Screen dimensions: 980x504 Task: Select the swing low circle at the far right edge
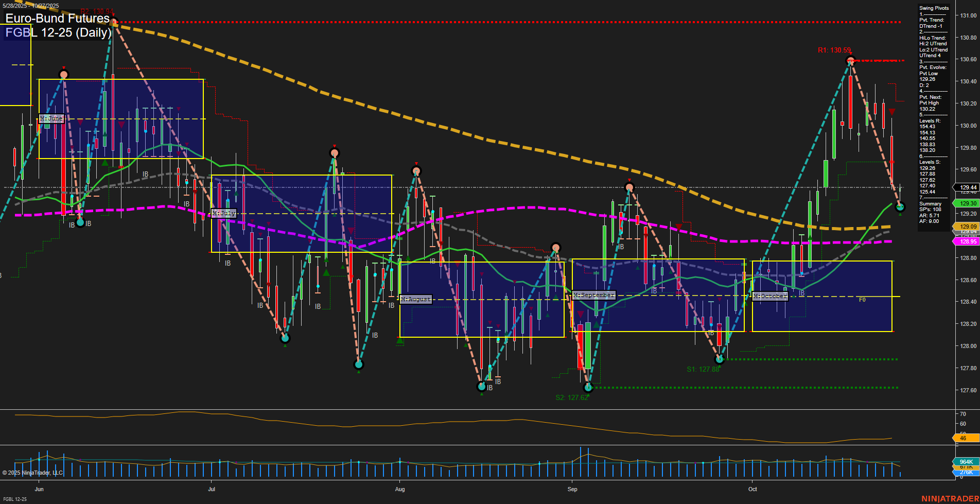coord(900,208)
